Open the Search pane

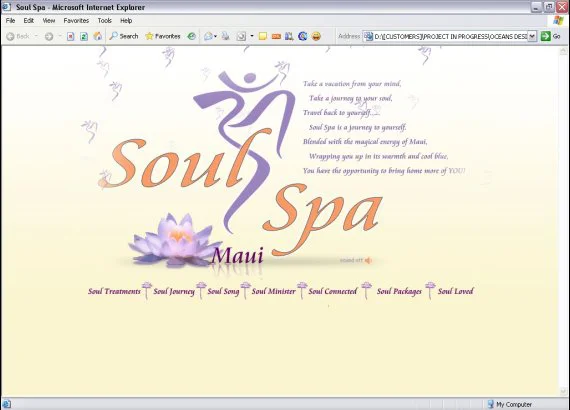(124, 36)
